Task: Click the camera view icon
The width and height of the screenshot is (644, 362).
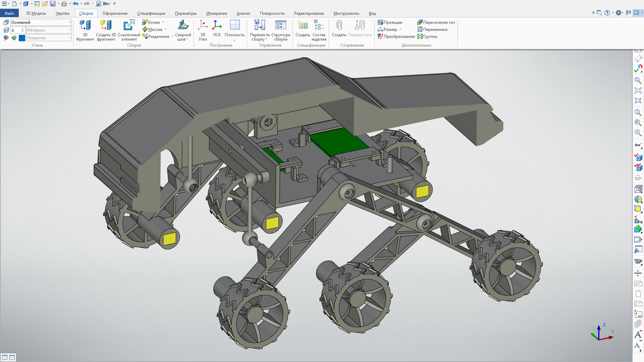Action: coord(638,261)
